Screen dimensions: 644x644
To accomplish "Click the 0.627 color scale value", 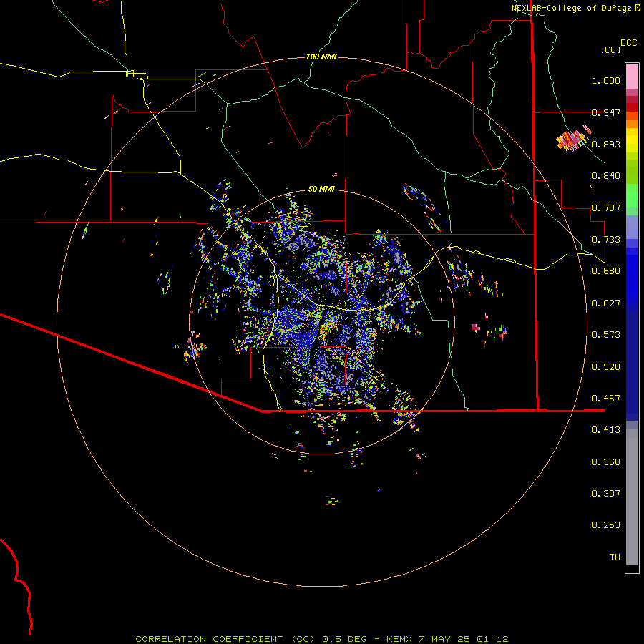I will [x=606, y=303].
